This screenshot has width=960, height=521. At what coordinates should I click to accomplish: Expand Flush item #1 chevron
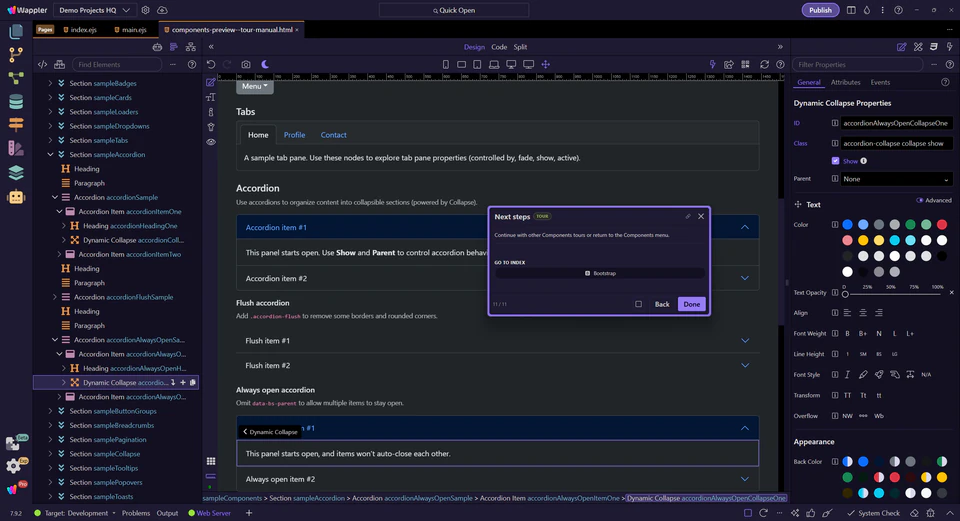(745, 341)
